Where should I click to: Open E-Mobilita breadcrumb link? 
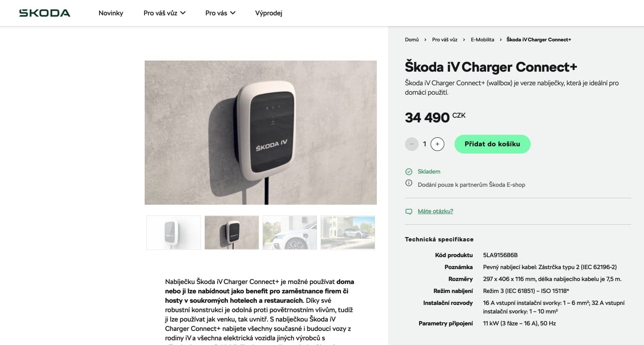(x=482, y=40)
